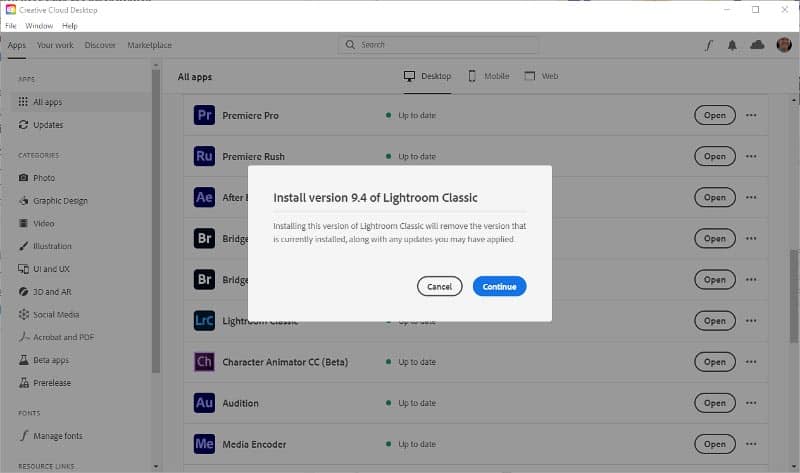Expand more options for Premiere Pro
800x473 pixels.
pyautogui.click(x=751, y=115)
